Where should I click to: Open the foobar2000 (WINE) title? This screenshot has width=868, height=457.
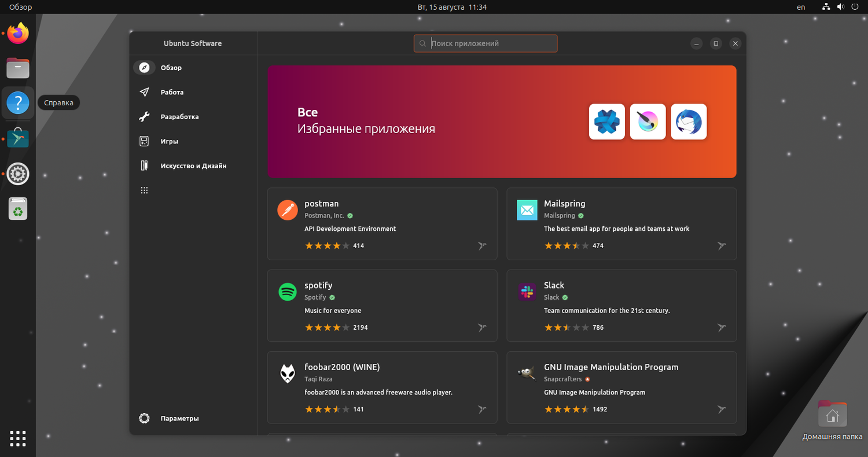coord(342,367)
